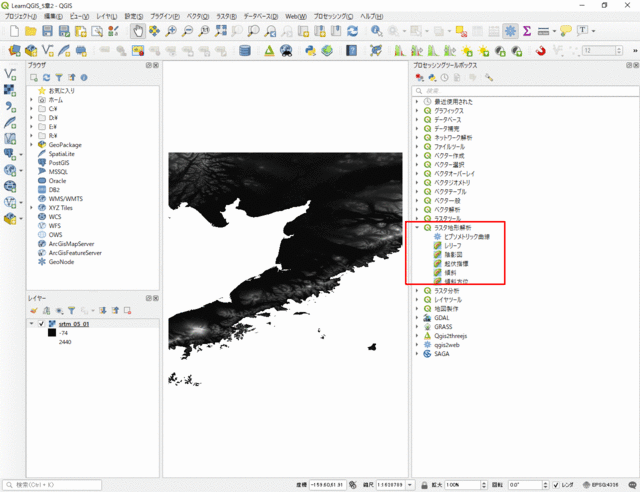This screenshot has width=640, height=492.
Task: Click the Zoom Out magnifier tool
Action: click(x=187, y=31)
